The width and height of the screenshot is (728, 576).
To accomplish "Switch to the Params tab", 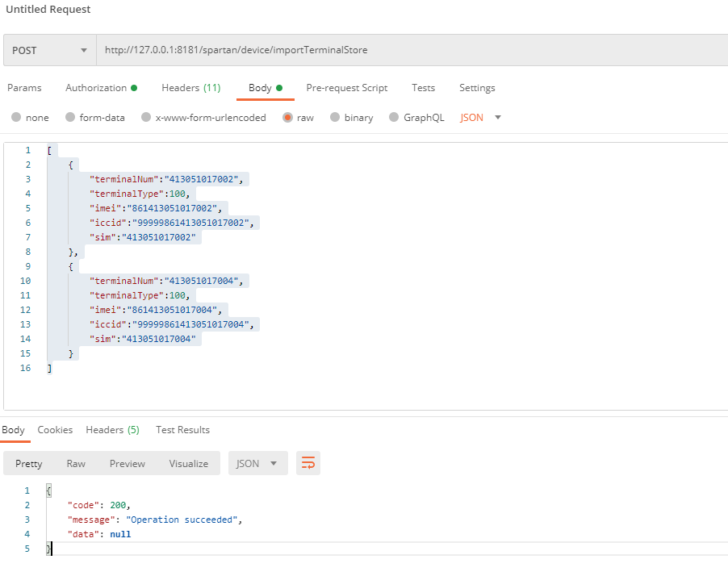I will coord(24,88).
